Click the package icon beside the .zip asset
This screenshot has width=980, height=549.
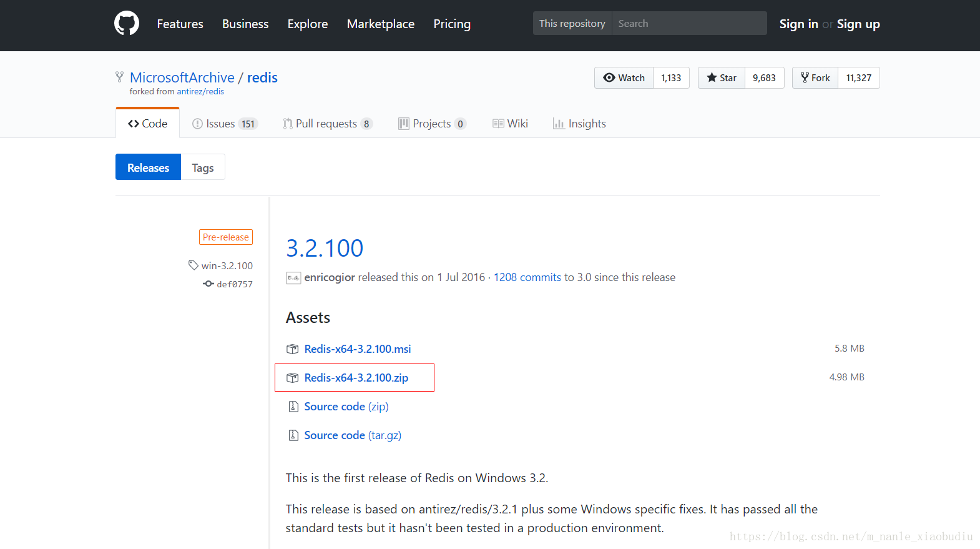[x=292, y=378]
